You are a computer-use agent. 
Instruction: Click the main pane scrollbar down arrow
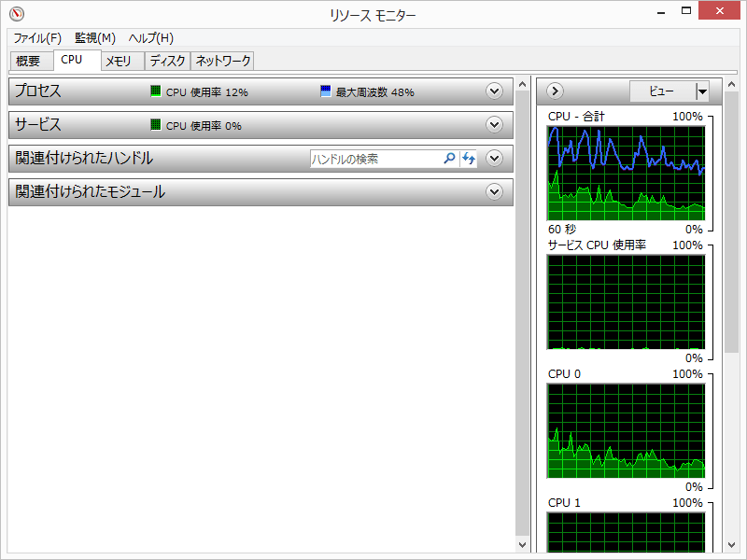click(x=523, y=544)
